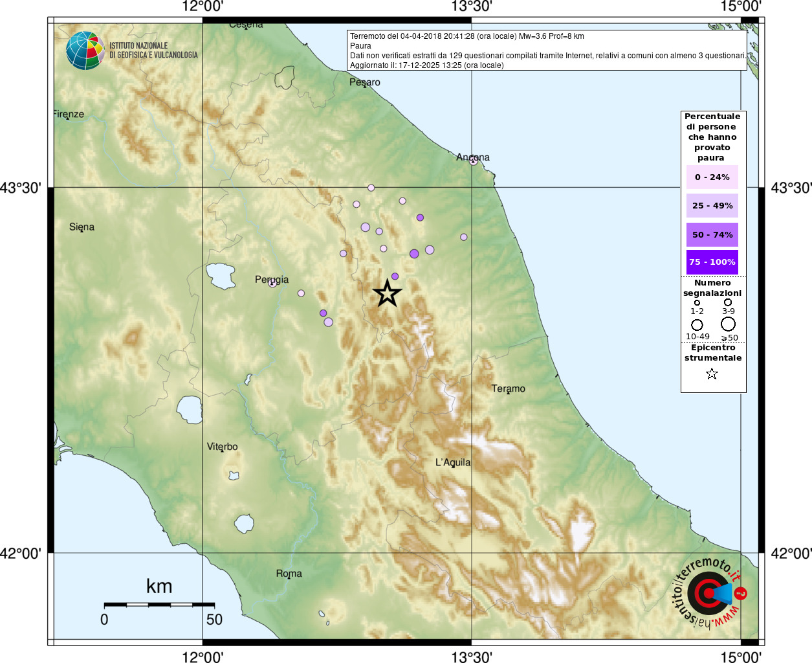Viewport: 812px width, 663px height.
Task: Click the km scale bar
Action: (x=159, y=605)
